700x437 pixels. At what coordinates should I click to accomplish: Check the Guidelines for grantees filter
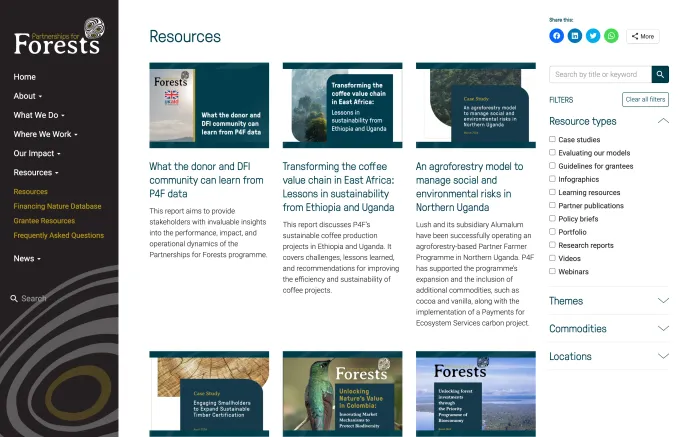552,166
